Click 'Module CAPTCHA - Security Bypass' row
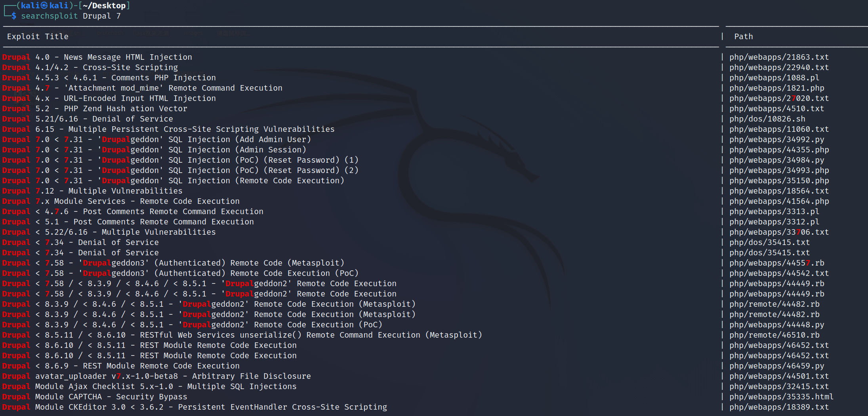 coord(95,397)
